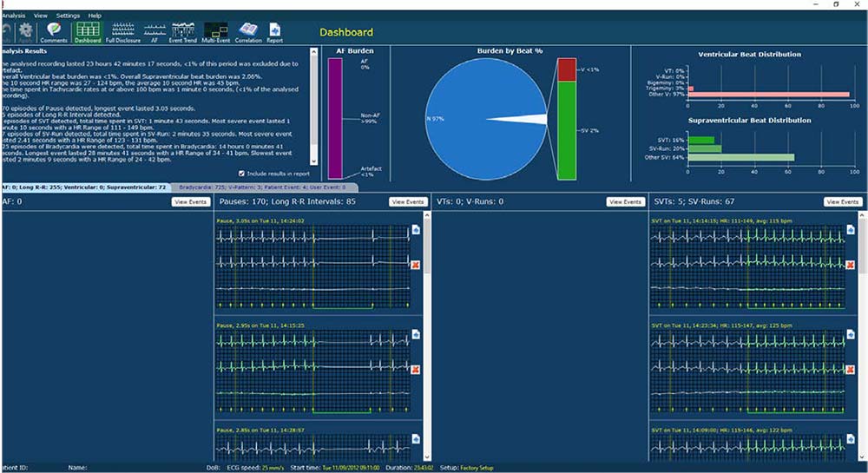Toggle Include results in report checkbox
Viewport: 868px width, 473px height.
click(241, 174)
